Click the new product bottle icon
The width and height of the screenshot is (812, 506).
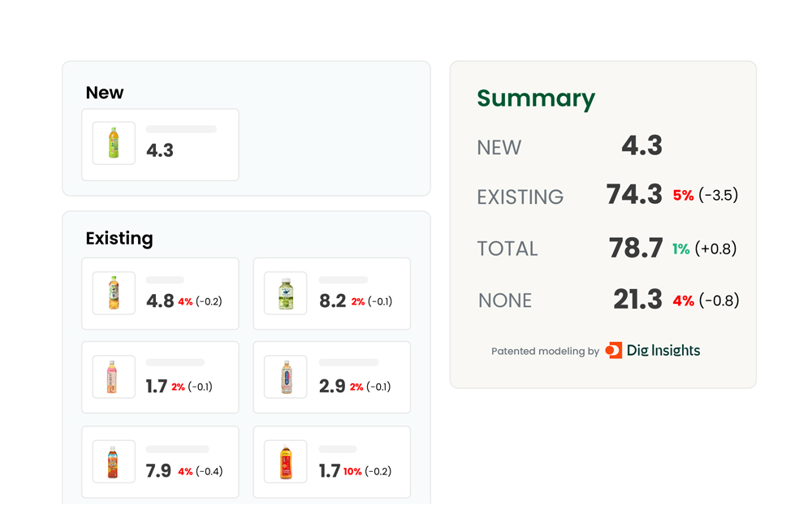114,144
